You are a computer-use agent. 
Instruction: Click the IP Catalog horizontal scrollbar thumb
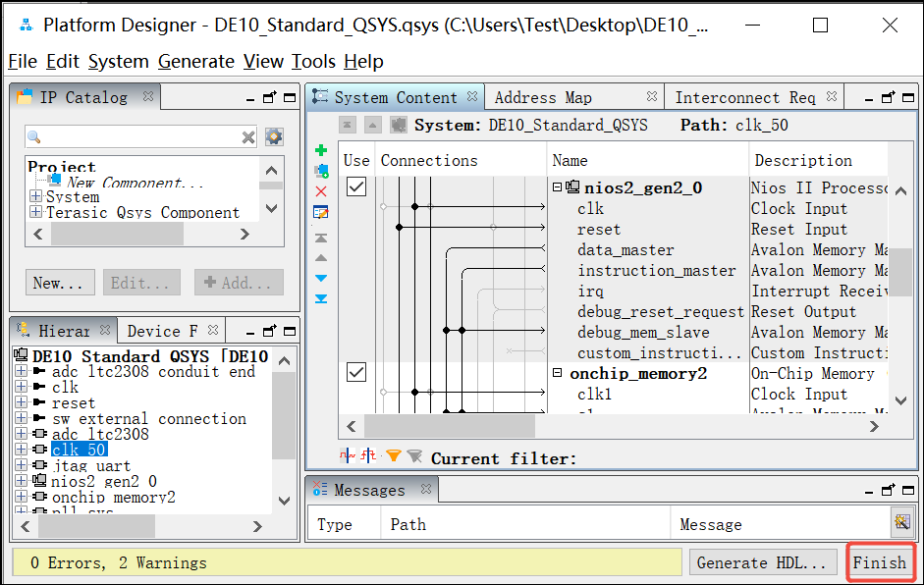click(x=117, y=234)
